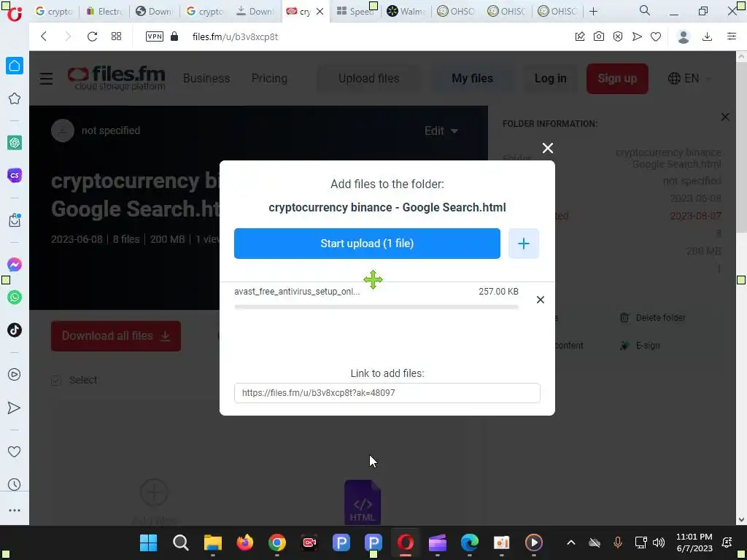This screenshot has width=747, height=560.
Task: Click Delete folder in the info panel
Action: [x=653, y=318]
